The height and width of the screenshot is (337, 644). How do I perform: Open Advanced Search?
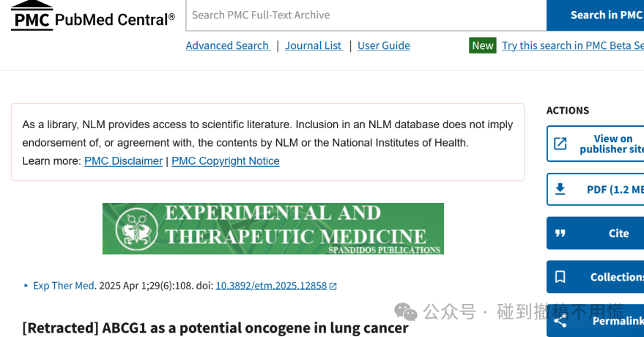[x=228, y=45]
